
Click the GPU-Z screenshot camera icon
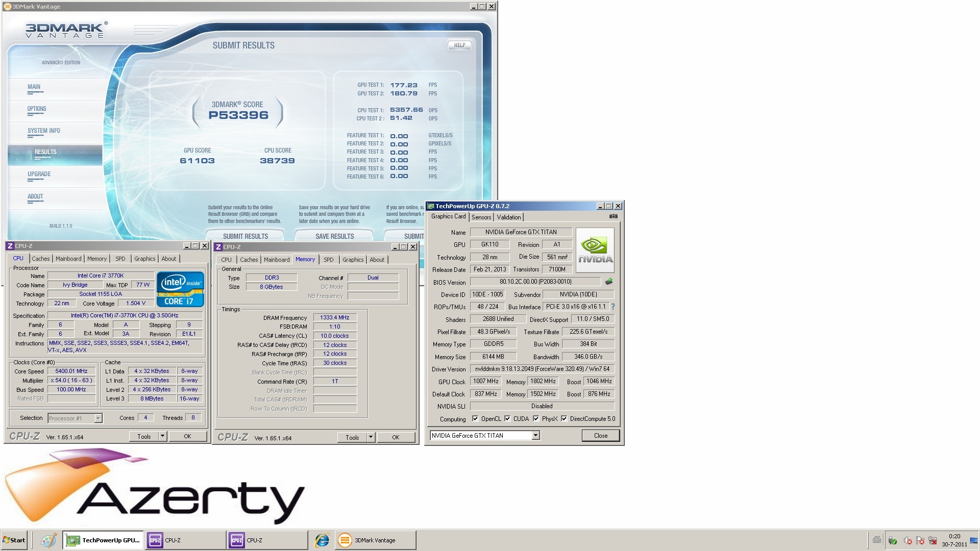[613, 216]
